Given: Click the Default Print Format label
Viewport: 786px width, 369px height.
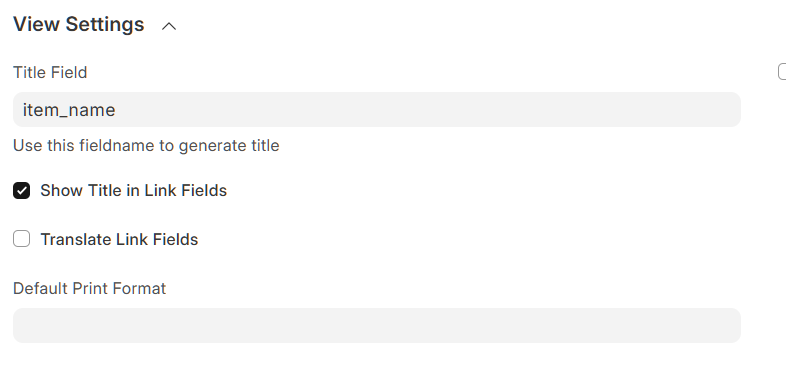Looking at the screenshot, I should [89, 288].
